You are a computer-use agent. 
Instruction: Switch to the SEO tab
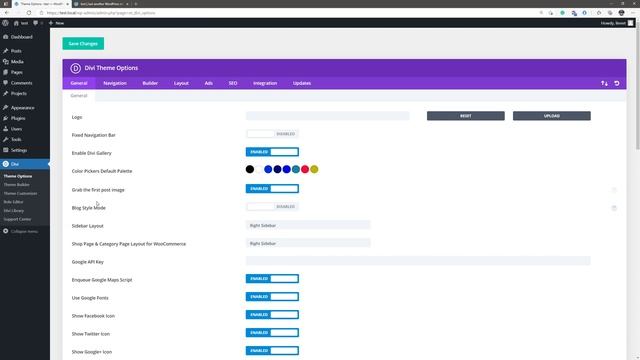(233, 83)
